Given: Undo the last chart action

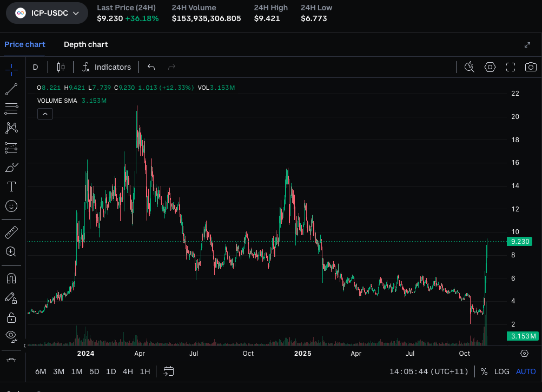Looking at the screenshot, I should point(151,67).
